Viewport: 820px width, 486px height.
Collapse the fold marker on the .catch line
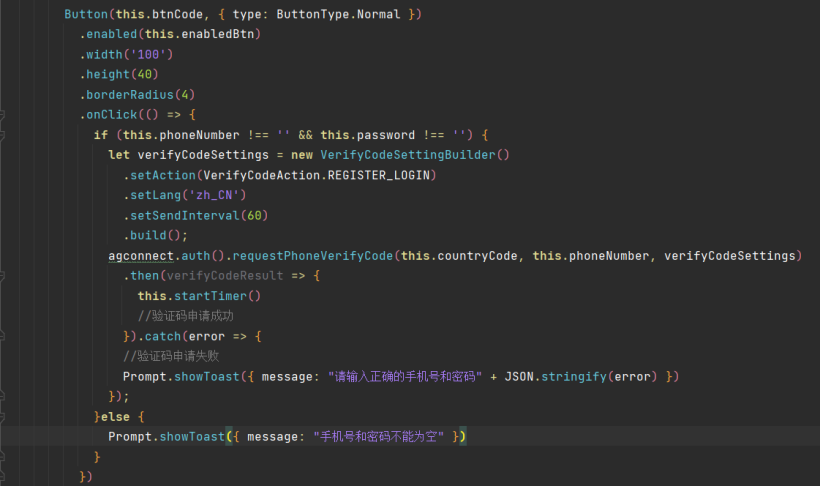[x=2, y=336]
